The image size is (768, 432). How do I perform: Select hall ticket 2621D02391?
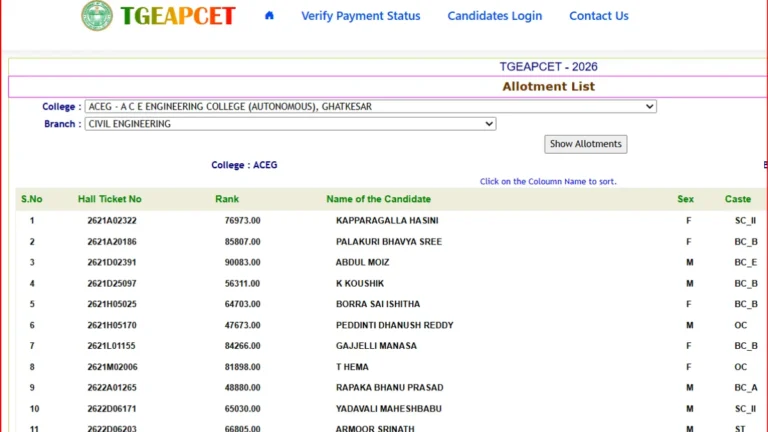click(x=112, y=262)
